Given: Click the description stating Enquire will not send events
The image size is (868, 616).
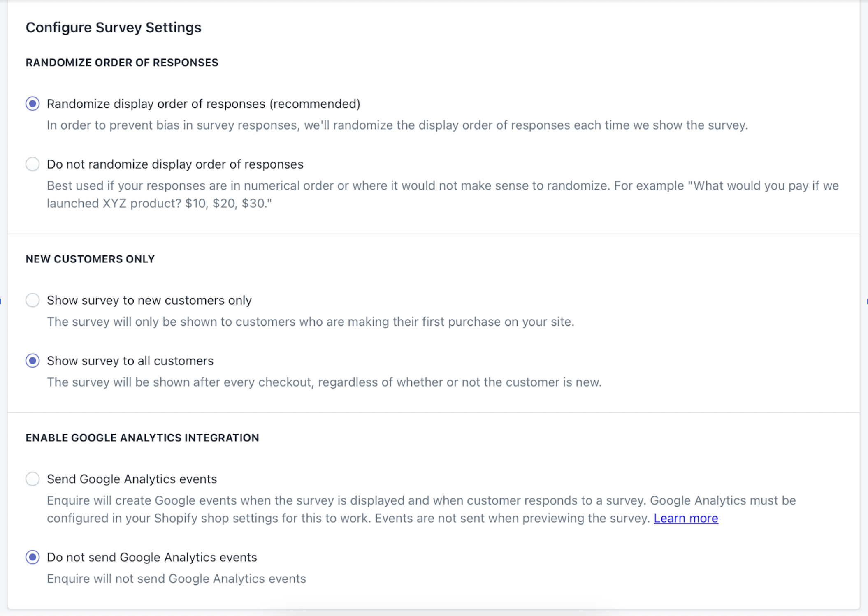Looking at the screenshot, I should pyautogui.click(x=176, y=579).
